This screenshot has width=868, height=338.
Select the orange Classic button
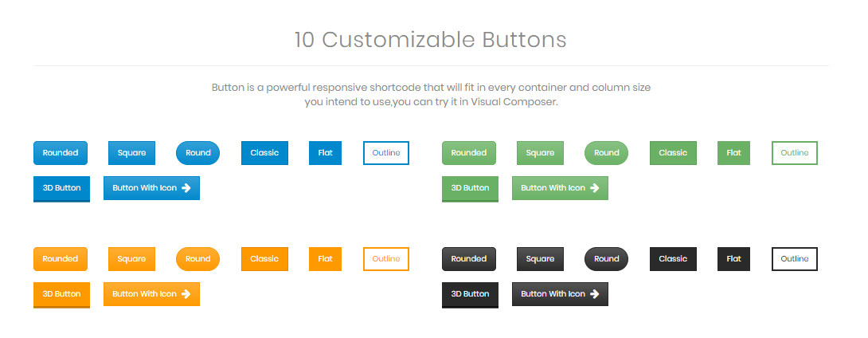click(264, 259)
